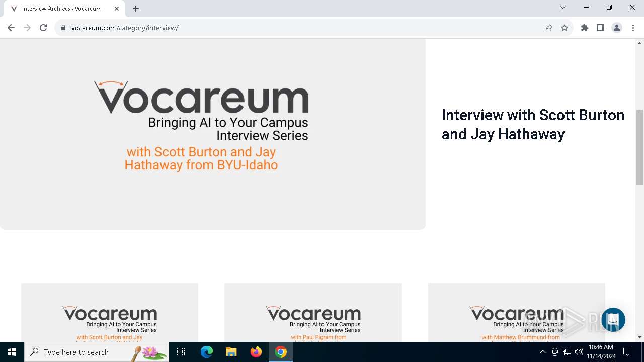
Task: Open the Chrome extensions puzzle icon
Action: 585,28
